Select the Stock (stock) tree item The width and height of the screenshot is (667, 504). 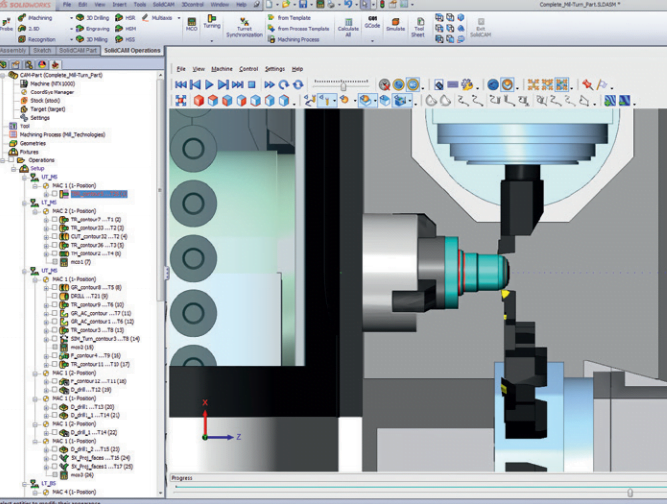[x=41, y=101]
